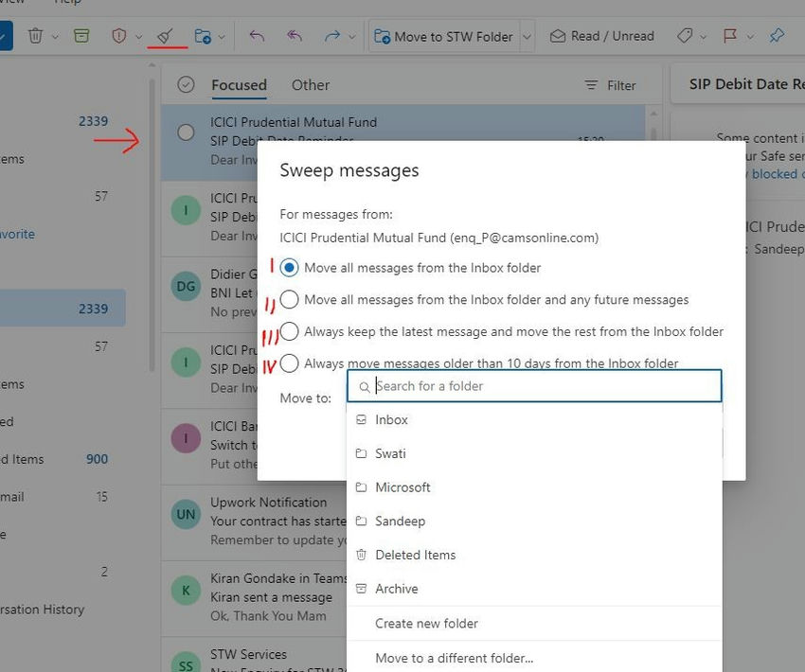This screenshot has width=805, height=672.
Task: Enable sweeping messages older than 10 days
Action: (290, 363)
